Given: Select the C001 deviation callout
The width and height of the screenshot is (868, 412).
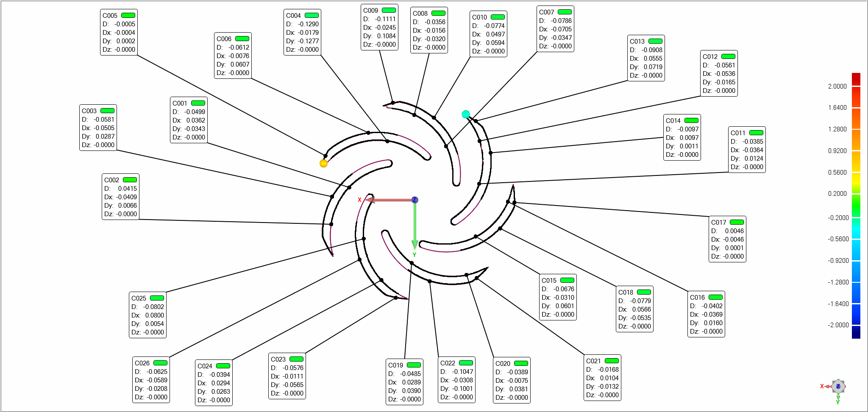Looking at the screenshot, I should click(x=189, y=120).
